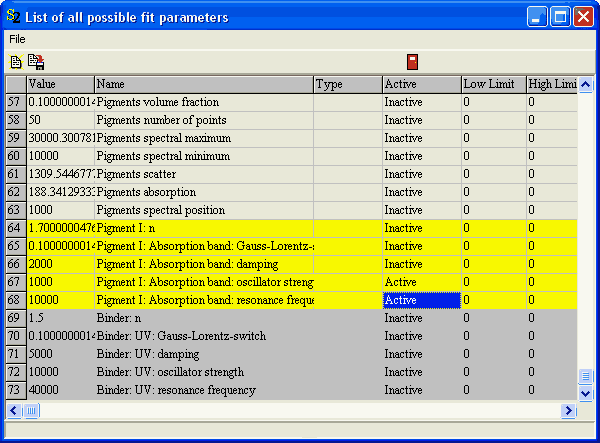
Task: Click the horizontal scrollbar right arrow
Action: [570, 410]
